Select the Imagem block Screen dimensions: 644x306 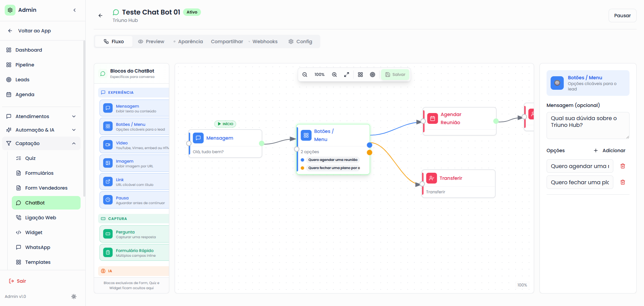[134, 163]
